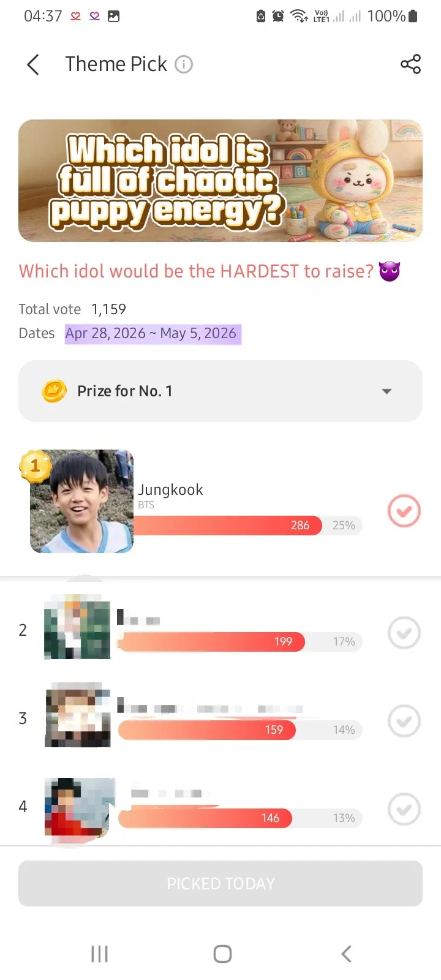Toggle the vote checkmark for Jungkook

click(404, 511)
